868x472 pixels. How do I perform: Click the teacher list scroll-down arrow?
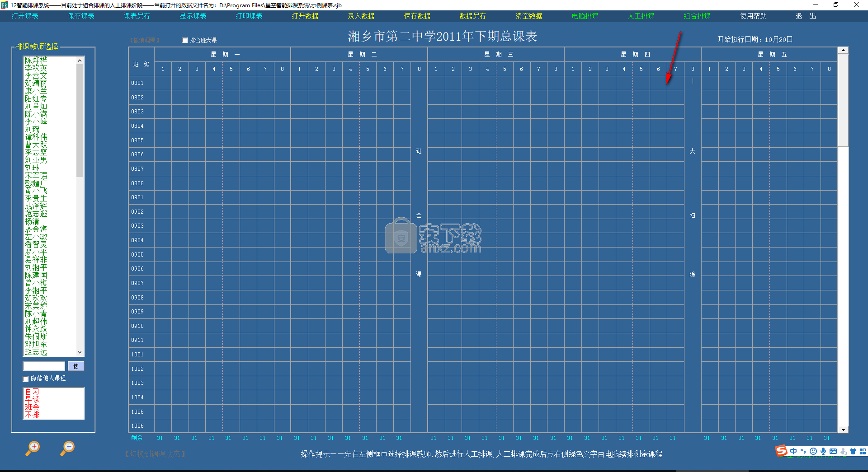click(80, 352)
